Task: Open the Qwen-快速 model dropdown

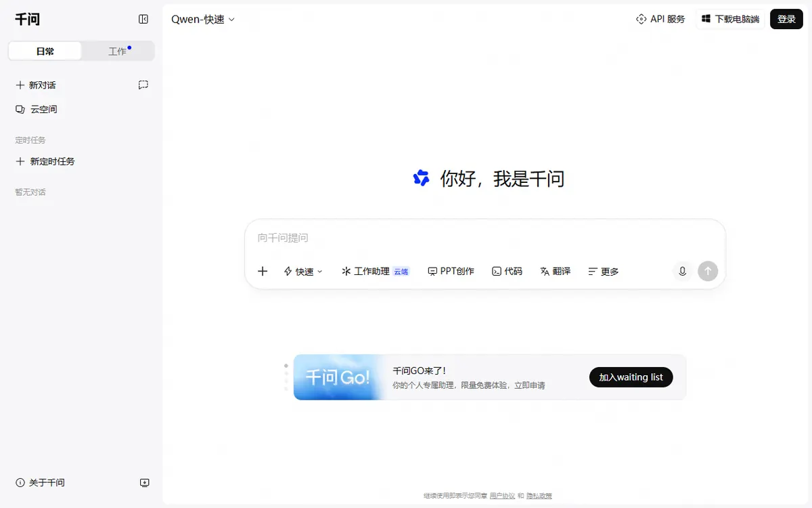Action: pyautogui.click(x=203, y=20)
